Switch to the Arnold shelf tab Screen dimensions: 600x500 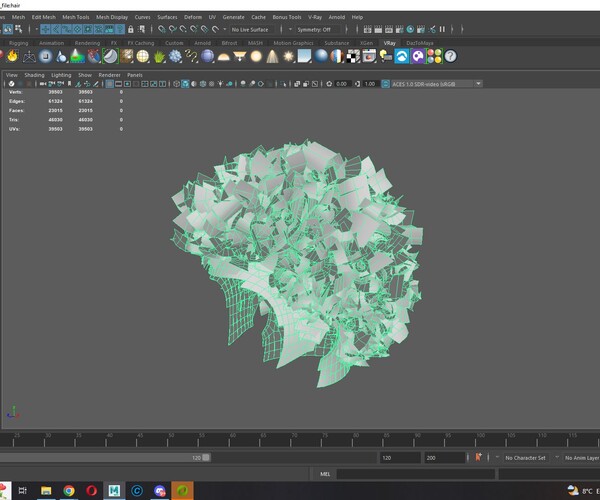pyautogui.click(x=202, y=43)
